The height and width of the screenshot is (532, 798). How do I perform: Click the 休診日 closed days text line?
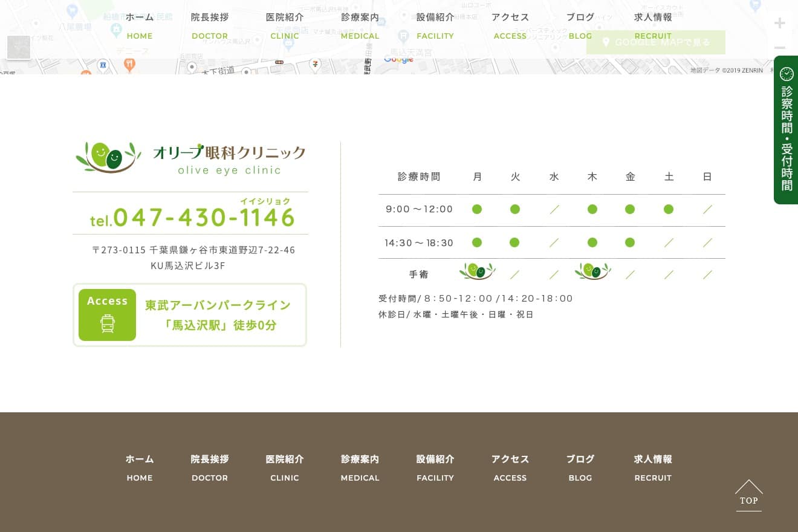click(456, 314)
